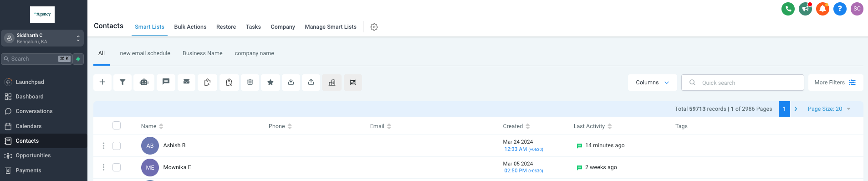Open the Bulk Actions tab
Image resolution: width=868 pixels, height=181 pixels.
190,27
